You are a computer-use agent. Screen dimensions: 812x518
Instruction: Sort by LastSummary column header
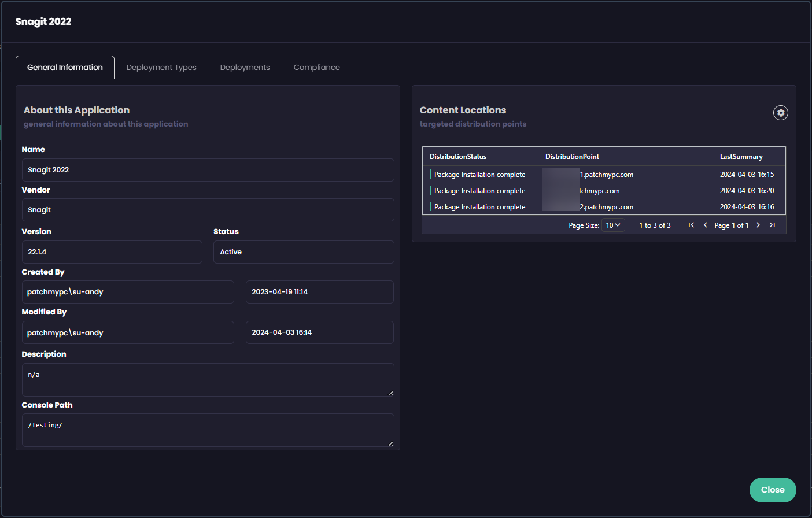tap(741, 157)
